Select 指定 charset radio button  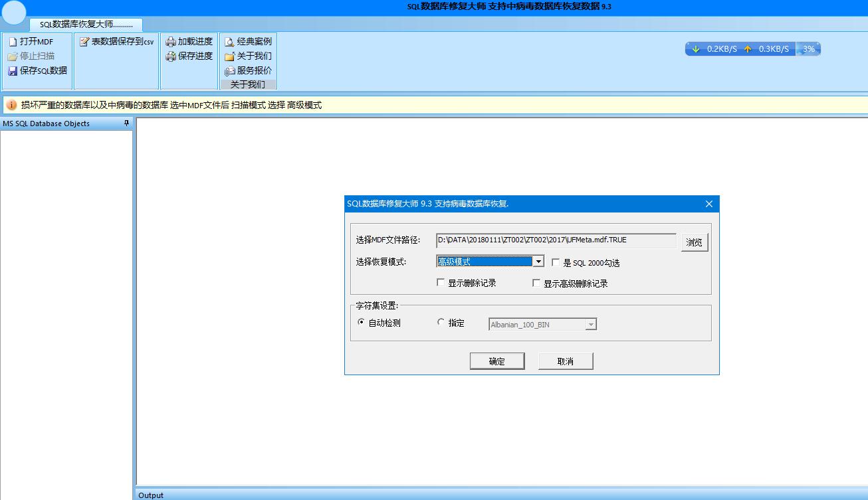pyautogui.click(x=451, y=323)
